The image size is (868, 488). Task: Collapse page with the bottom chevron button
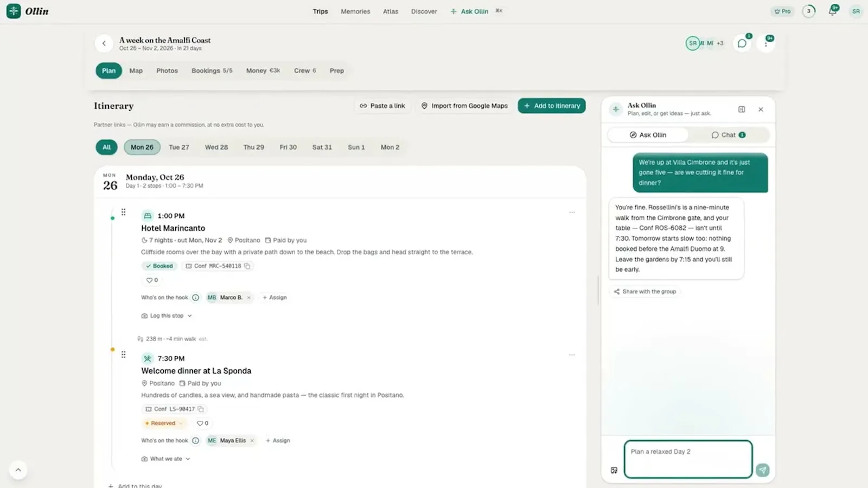coord(18,470)
